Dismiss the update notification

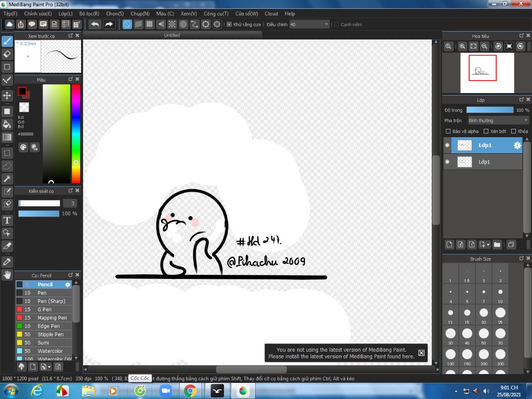421,353
